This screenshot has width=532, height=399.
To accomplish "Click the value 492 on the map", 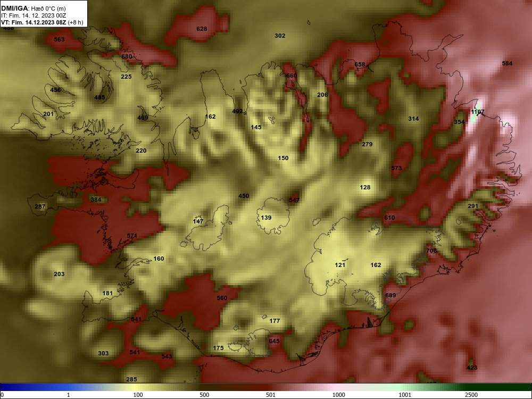I will point(237,111).
